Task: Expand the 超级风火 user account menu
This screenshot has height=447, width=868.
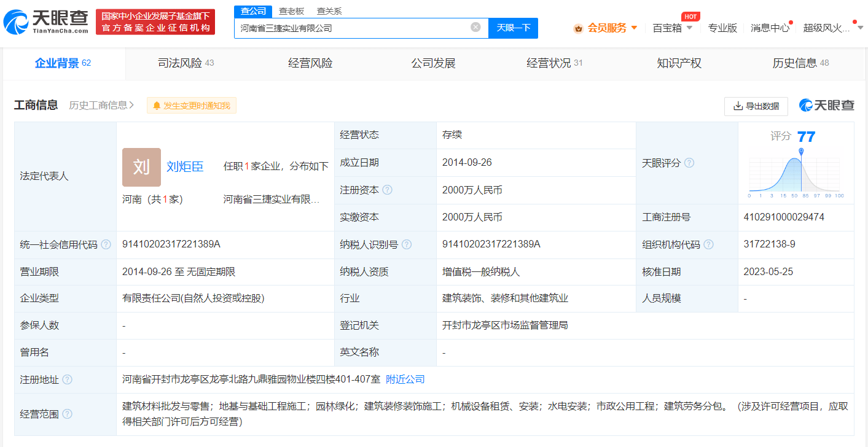Action: click(833, 28)
